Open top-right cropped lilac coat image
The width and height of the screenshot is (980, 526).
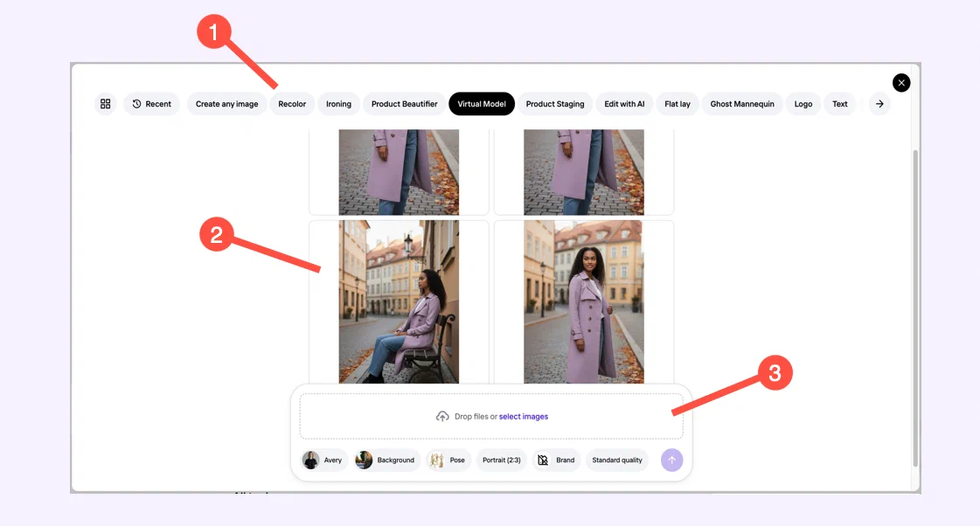(584, 172)
